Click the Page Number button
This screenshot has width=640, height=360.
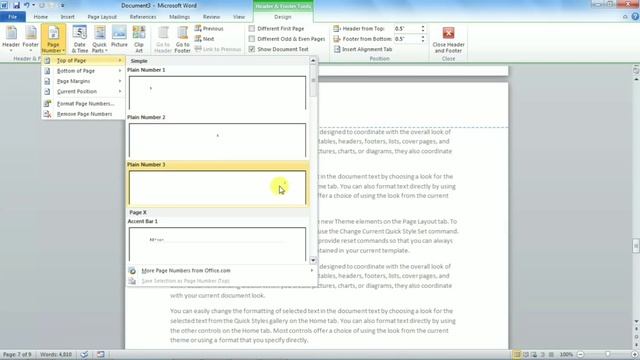click(x=53, y=39)
